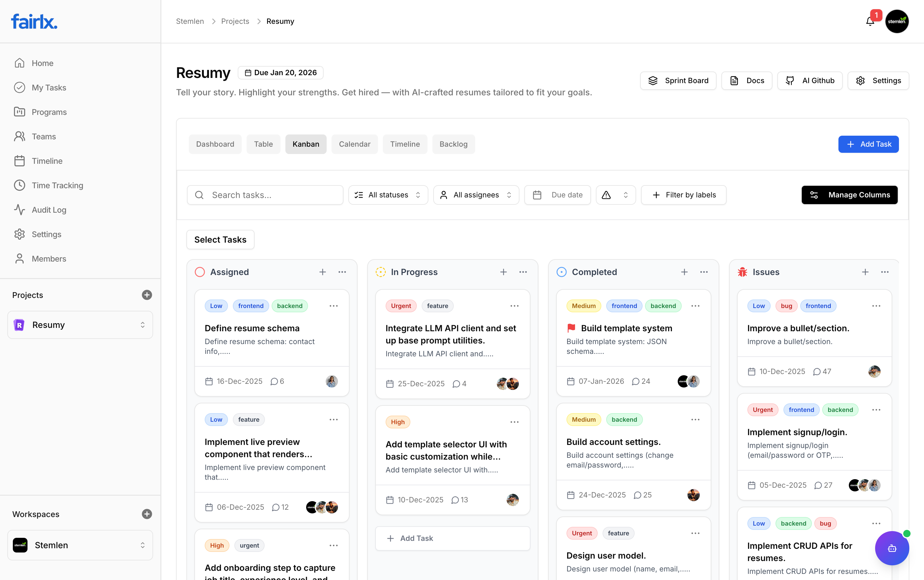Open the All statuses dropdown

tap(388, 195)
